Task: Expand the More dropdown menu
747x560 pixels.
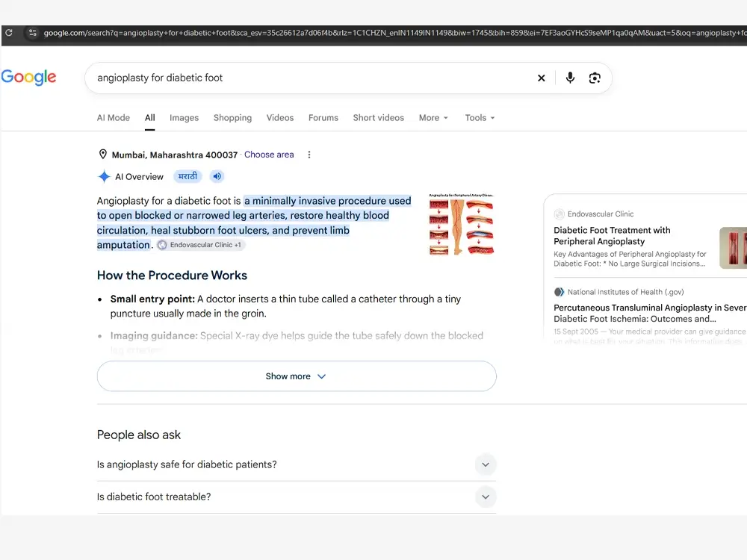Action: click(x=433, y=118)
